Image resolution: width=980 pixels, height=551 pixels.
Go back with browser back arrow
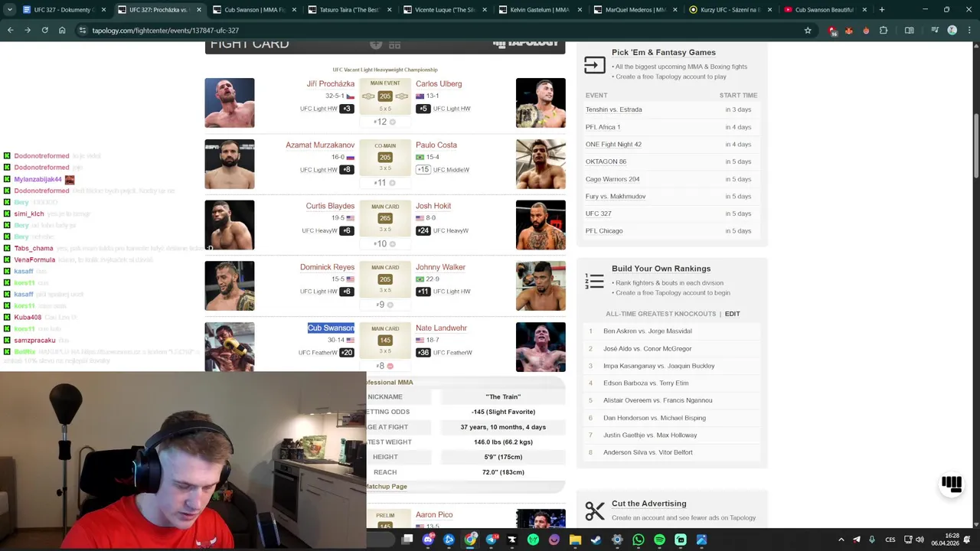coord(10,31)
